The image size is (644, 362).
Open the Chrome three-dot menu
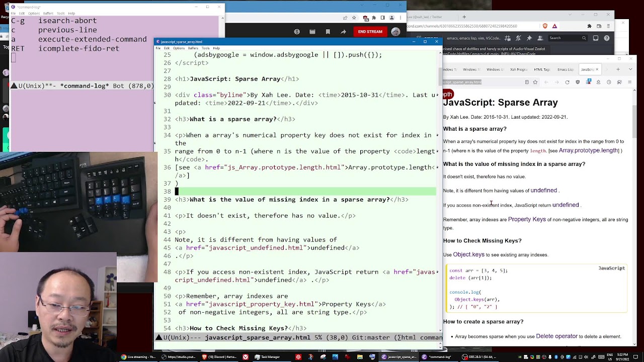click(401, 18)
